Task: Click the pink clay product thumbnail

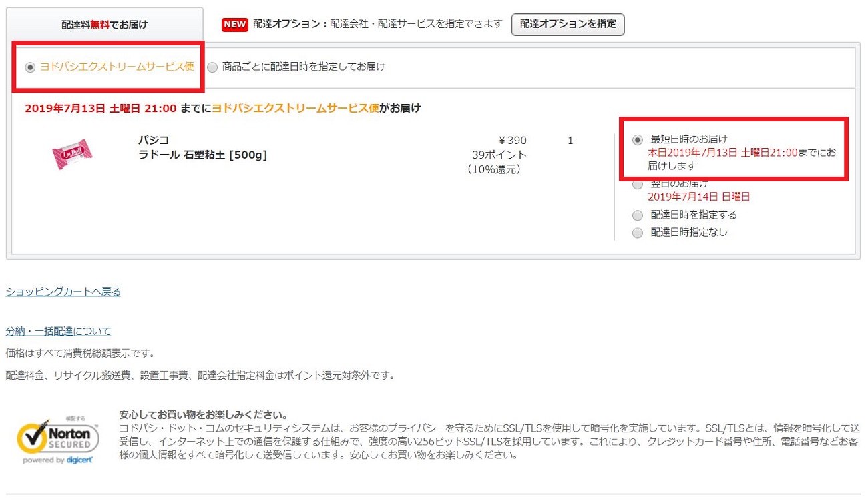Action: click(x=72, y=155)
